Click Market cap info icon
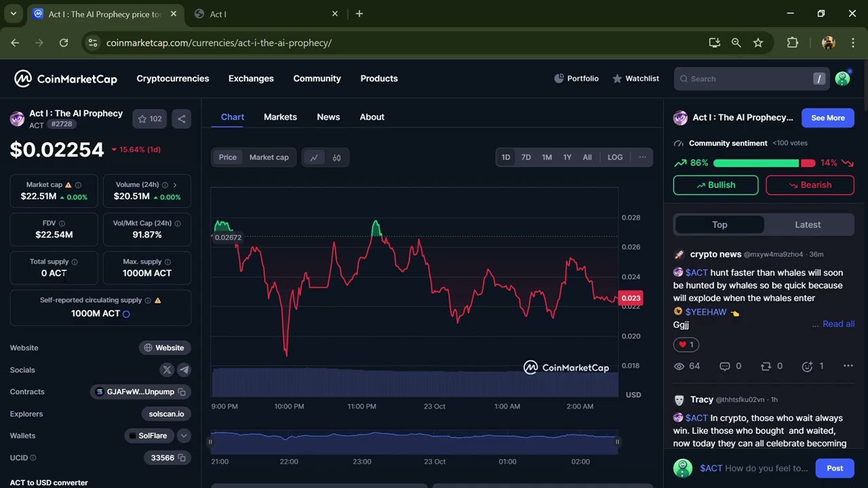The width and height of the screenshot is (868, 488). click(78, 185)
